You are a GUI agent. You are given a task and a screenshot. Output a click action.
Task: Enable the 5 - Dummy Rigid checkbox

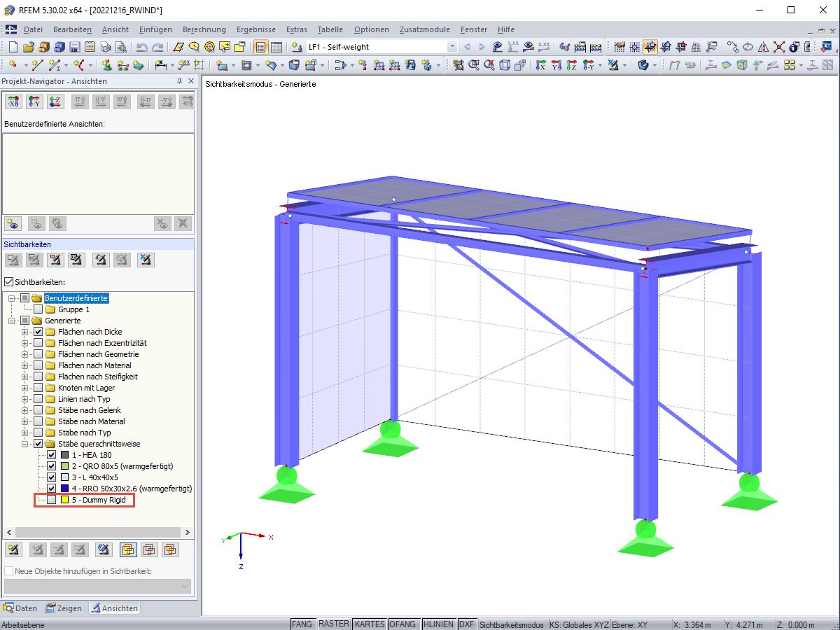(x=51, y=500)
